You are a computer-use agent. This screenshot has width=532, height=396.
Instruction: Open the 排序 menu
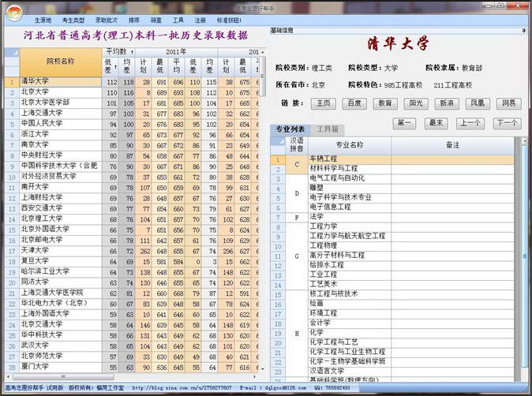(134, 21)
